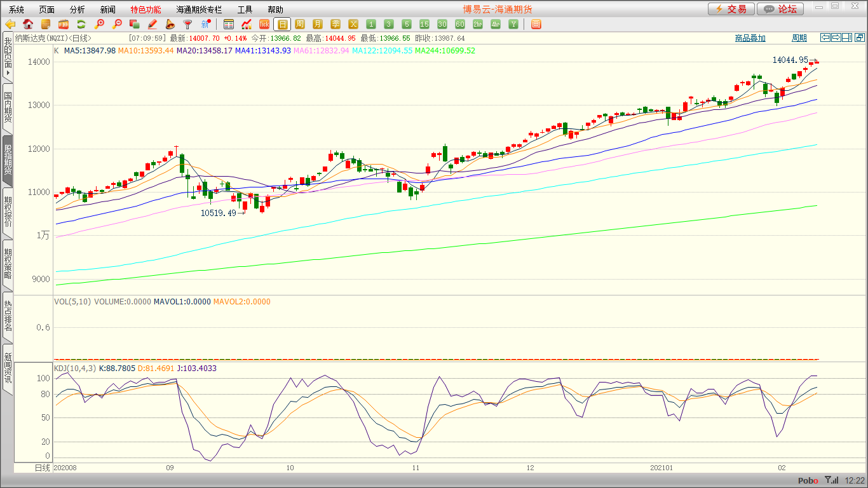The height and width of the screenshot is (488, 868).
Task: Zoom in with magnifier plus icon
Action: pos(99,24)
